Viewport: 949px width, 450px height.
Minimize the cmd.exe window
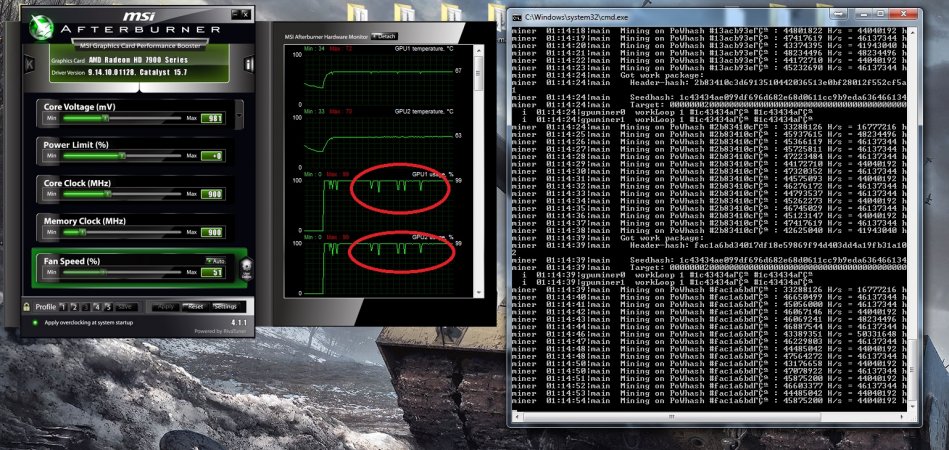point(866,13)
